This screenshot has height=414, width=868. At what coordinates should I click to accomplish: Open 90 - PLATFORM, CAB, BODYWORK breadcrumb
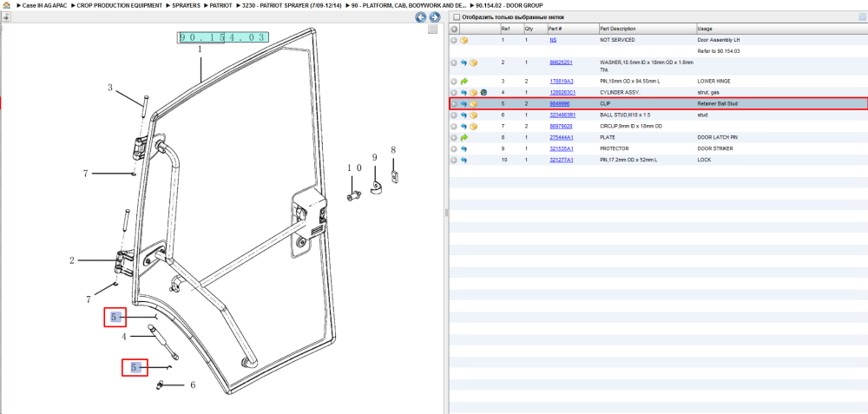coord(409,5)
